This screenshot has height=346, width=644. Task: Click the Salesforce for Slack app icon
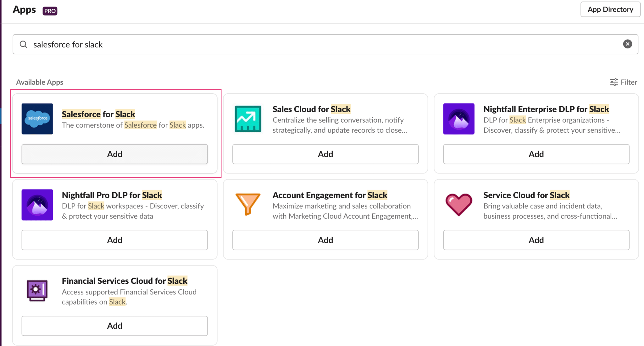pos(37,119)
